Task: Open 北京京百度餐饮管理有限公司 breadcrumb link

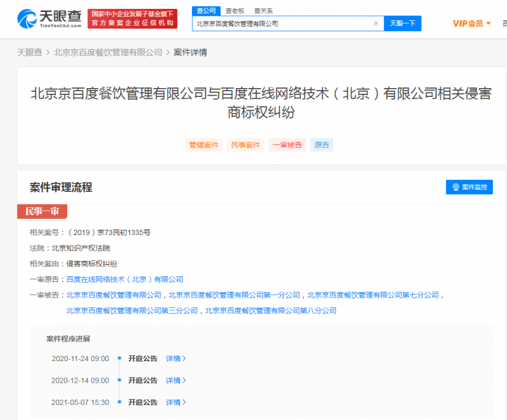Action: point(108,53)
